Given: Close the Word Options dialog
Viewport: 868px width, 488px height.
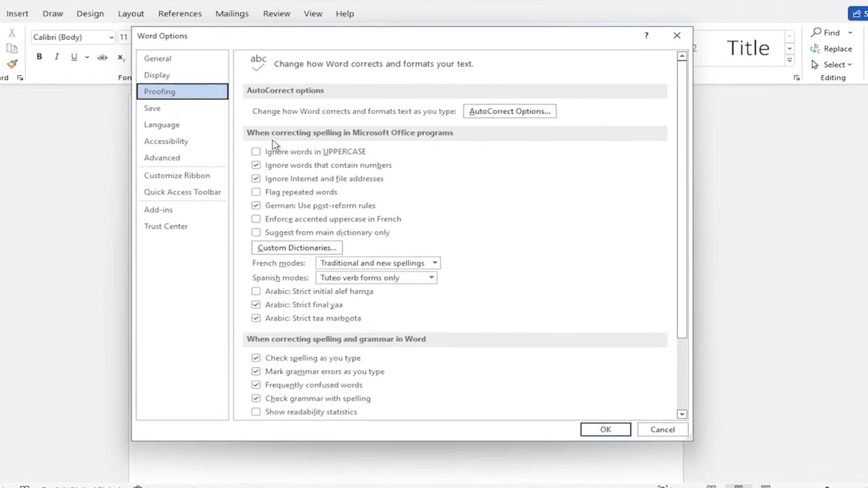Looking at the screenshot, I should [677, 36].
